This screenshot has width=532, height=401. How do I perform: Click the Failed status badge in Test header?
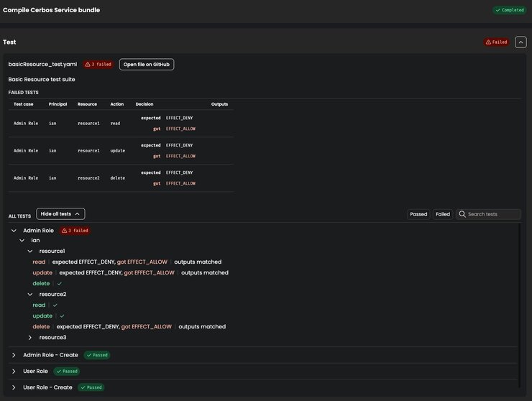496,42
